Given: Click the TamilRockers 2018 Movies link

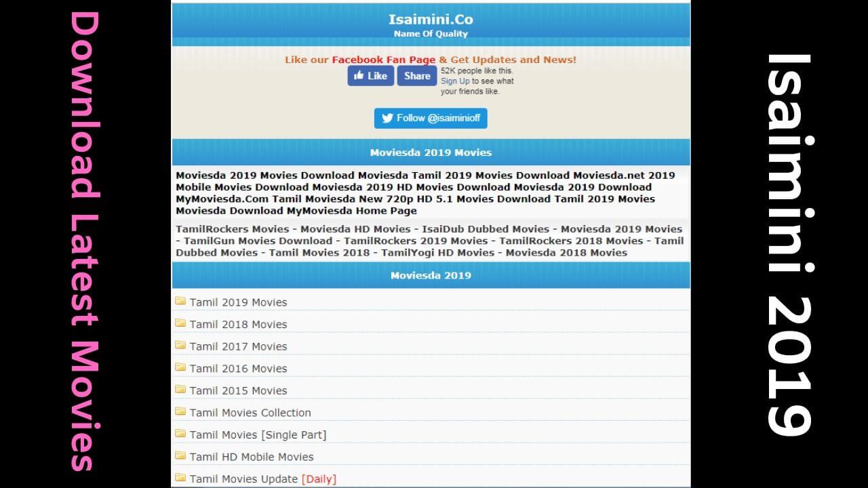Looking at the screenshot, I should pos(571,241).
